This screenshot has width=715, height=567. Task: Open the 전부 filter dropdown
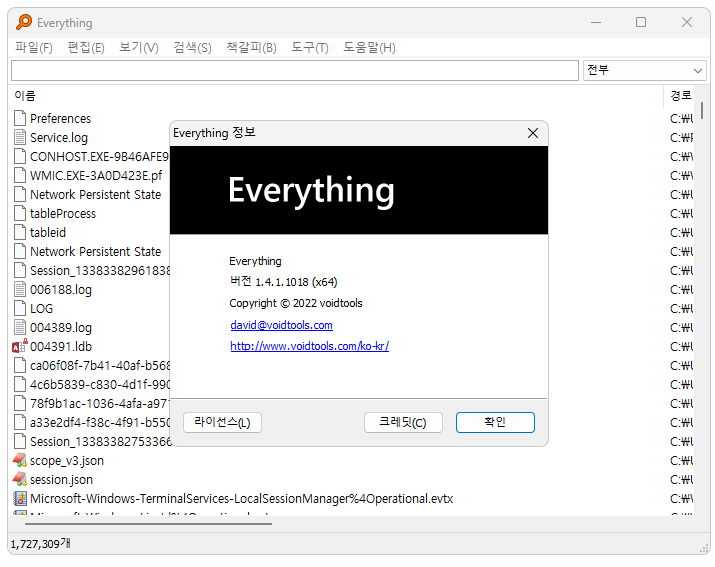coord(645,71)
